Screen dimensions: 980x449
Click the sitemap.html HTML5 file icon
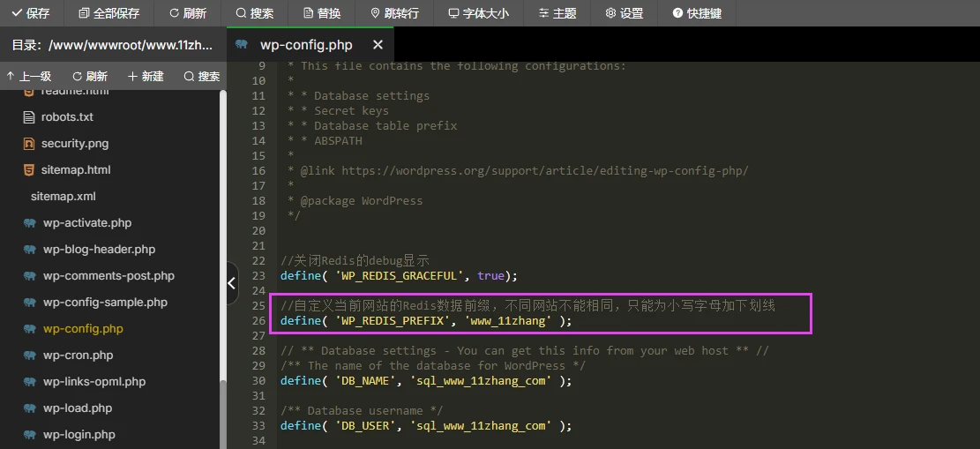(29, 169)
